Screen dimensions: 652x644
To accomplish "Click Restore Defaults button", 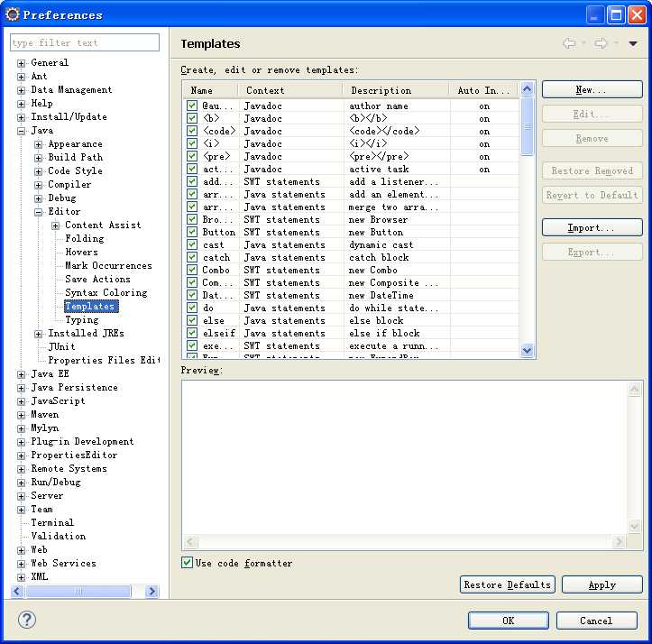I will point(508,584).
